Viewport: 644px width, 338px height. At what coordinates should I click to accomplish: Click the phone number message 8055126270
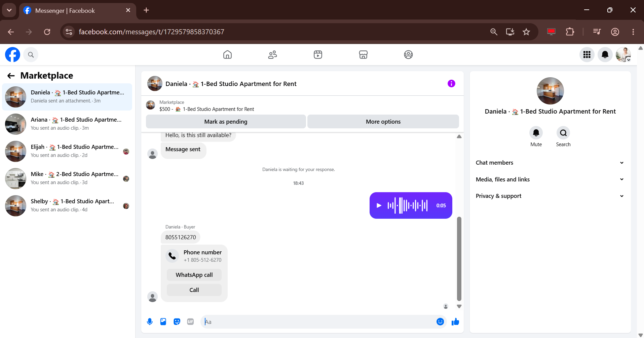(181, 237)
